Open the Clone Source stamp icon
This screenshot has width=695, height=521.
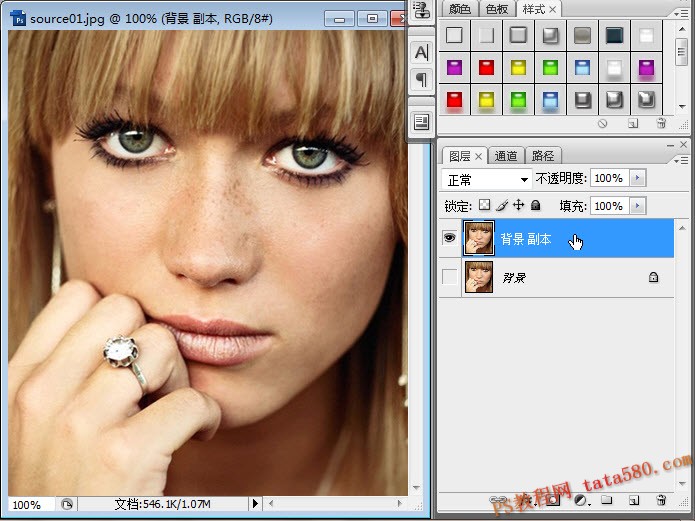click(421, 11)
